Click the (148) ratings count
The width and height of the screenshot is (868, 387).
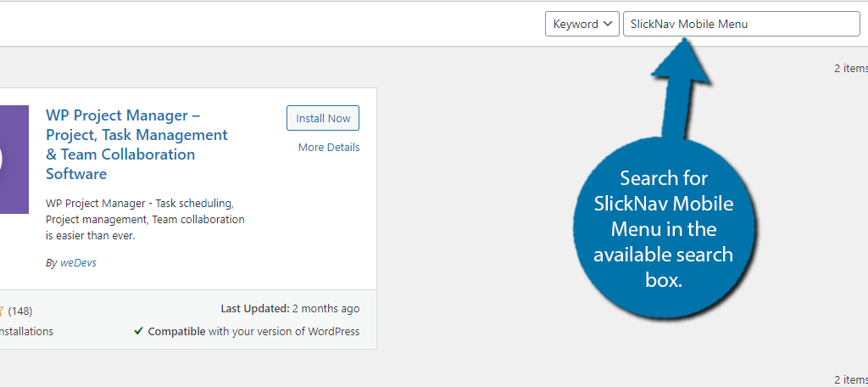(x=20, y=311)
